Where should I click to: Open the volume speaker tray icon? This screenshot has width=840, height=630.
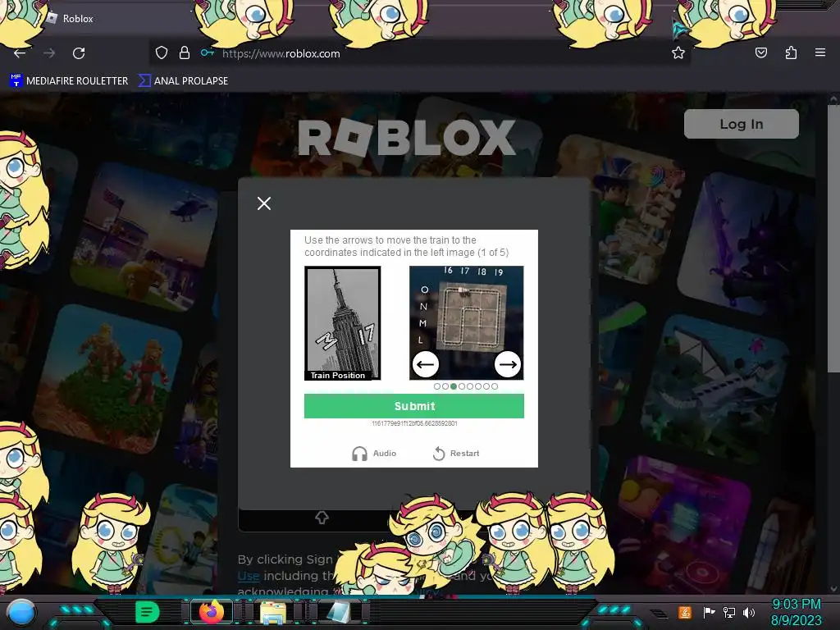click(749, 612)
